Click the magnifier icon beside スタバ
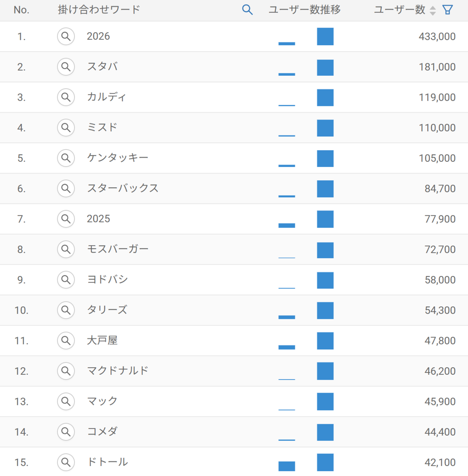This screenshot has height=476, width=468. coord(66,67)
